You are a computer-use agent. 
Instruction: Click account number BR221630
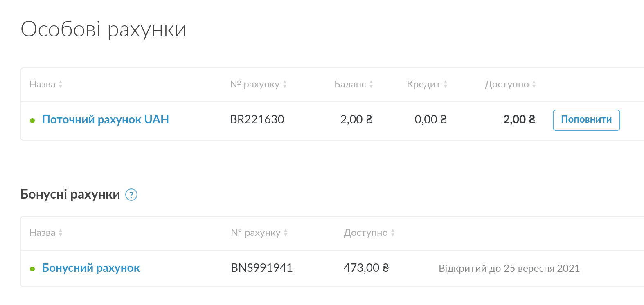tap(257, 120)
